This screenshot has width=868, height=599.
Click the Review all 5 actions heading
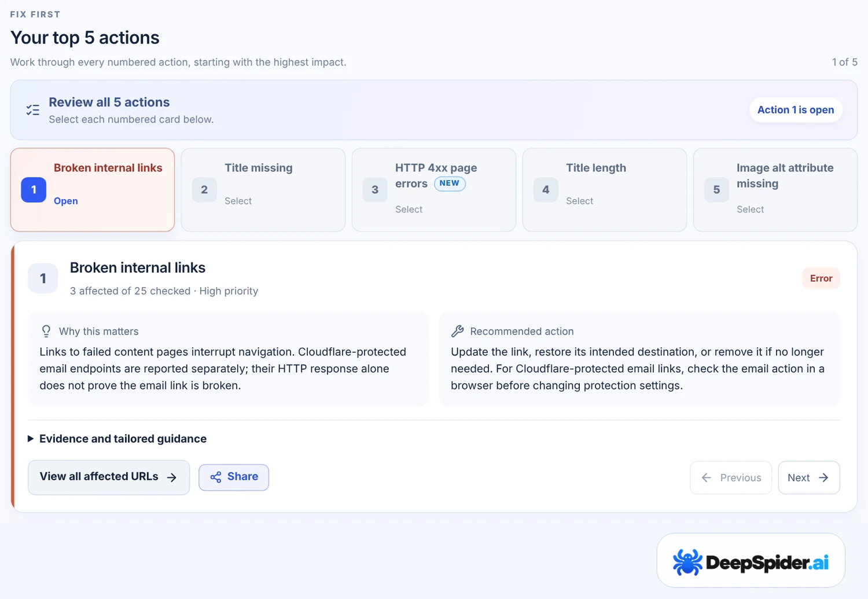point(109,102)
